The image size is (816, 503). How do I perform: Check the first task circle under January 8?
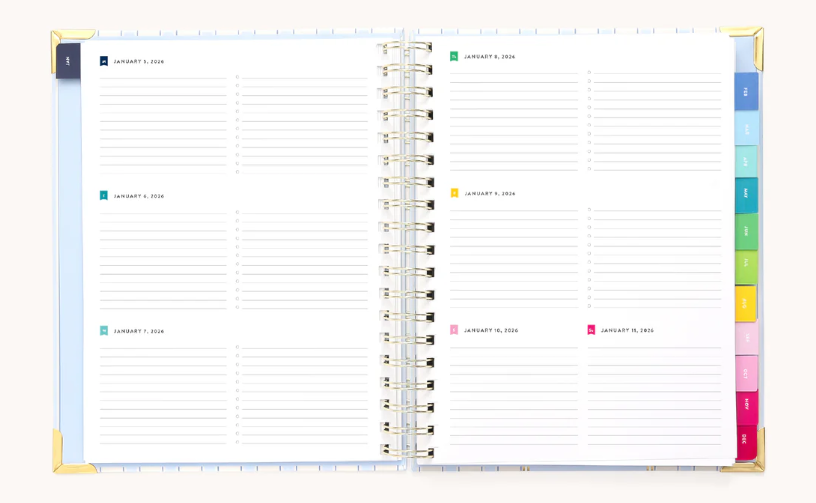click(x=589, y=73)
